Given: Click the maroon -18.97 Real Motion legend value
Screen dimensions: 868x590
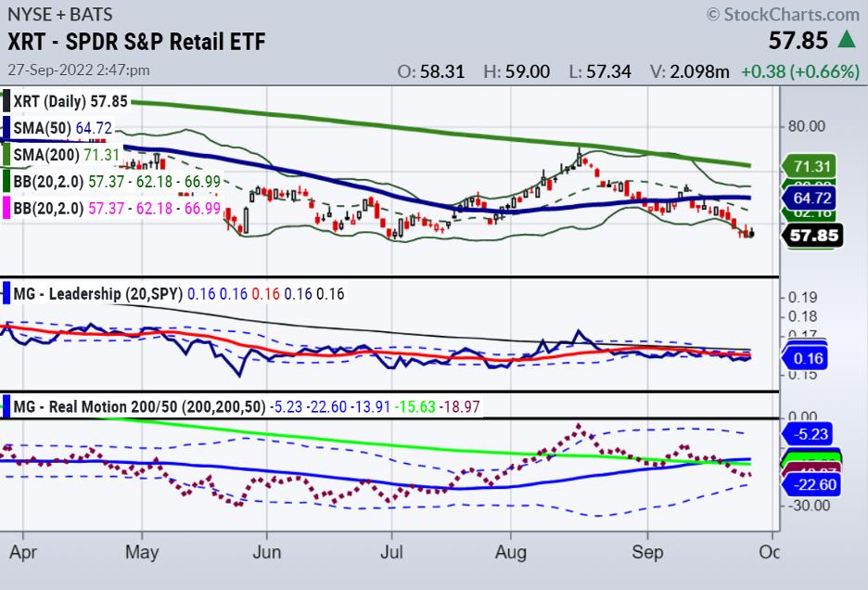Looking at the screenshot, I should pyautogui.click(x=459, y=406).
